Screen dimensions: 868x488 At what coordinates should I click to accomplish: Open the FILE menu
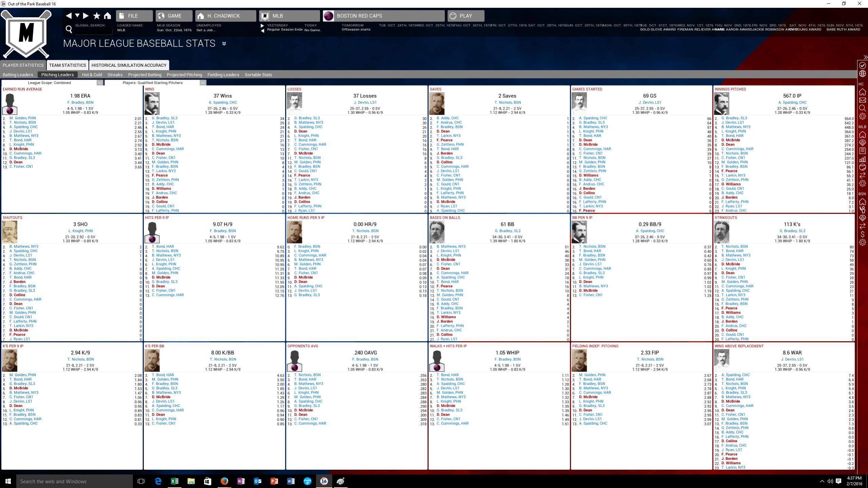134,16
